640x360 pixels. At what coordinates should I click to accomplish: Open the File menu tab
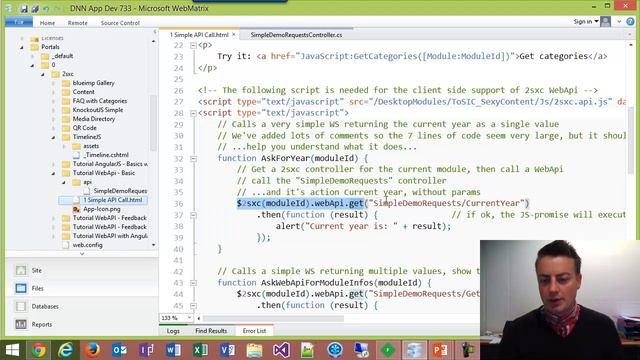click(19, 22)
